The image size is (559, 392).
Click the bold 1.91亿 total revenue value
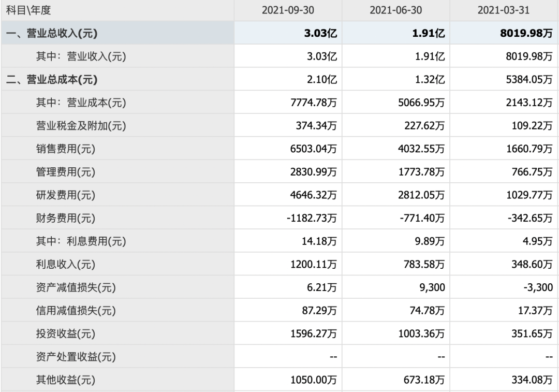tap(428, 33)
